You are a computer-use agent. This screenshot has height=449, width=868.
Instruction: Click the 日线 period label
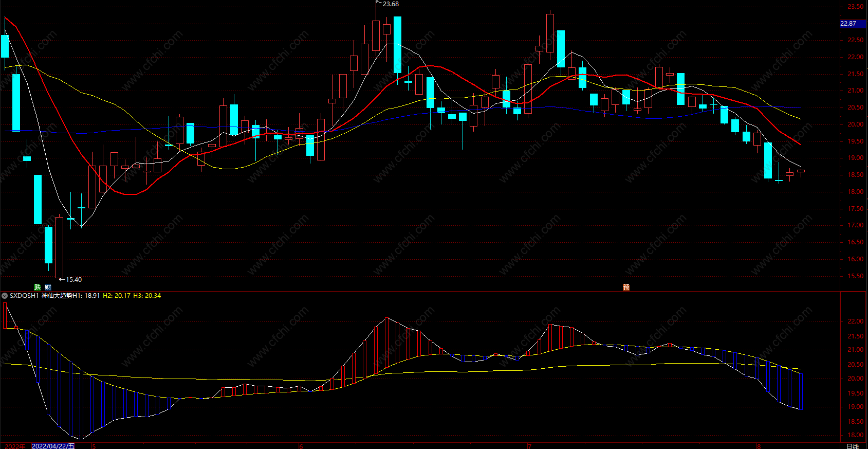[x=853, y=446]
